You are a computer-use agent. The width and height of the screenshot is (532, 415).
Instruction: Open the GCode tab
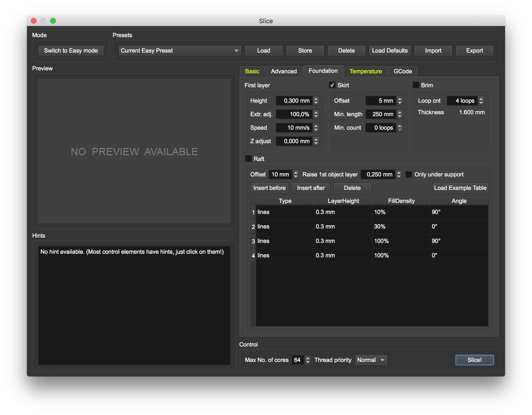pyautogui.click(x=403, y=71)
